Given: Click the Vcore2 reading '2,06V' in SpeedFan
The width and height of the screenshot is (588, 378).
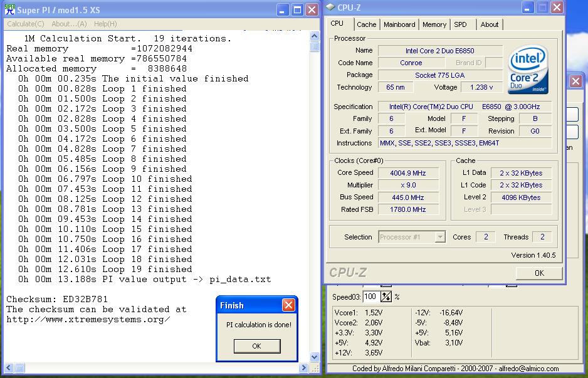Looking at the screenshot, I should pyautogui.click(x=374, y=322).
